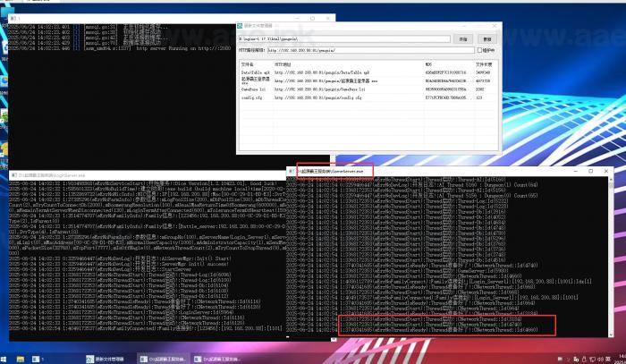626x364 pixels.
Task: Toggle the checkbox beside the HTTP address field
Action: coord(479,50)
